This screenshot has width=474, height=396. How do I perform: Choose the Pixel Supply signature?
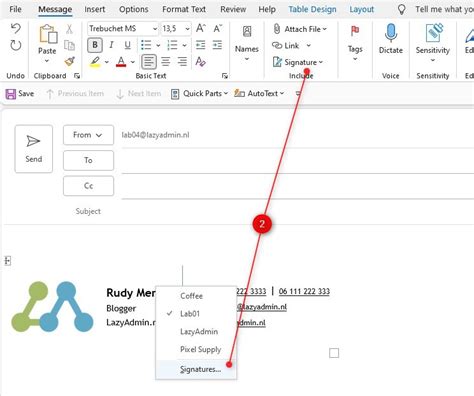click(196, 349)
